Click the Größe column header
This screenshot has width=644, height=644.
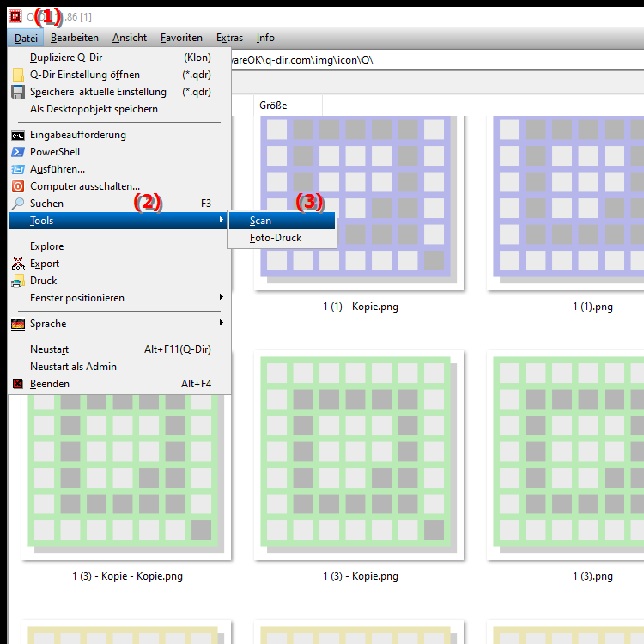tap(288, 106)
